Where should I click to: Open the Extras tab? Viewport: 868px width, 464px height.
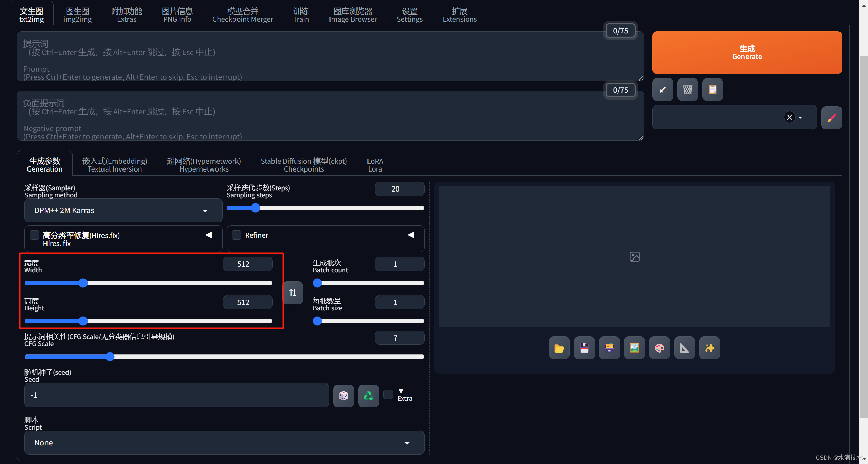(x=127, y=15)
